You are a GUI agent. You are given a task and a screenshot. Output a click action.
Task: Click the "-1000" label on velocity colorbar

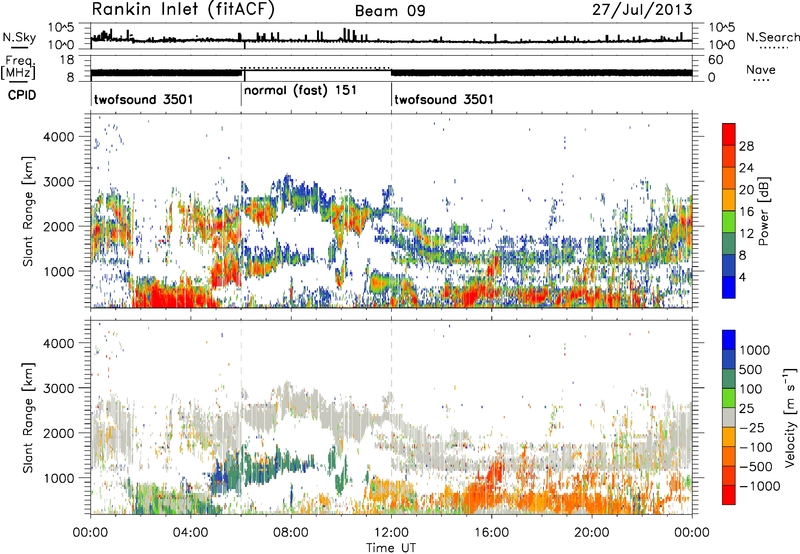pos(760,486)
